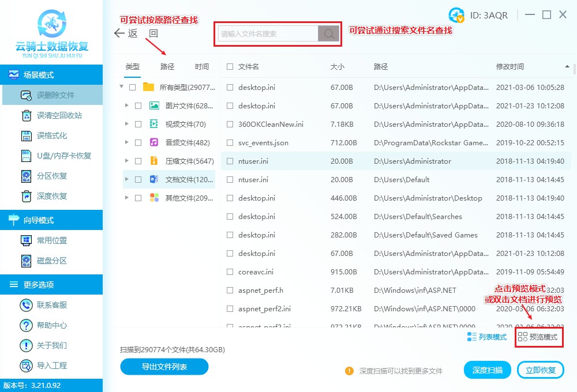
Task: Expand the 音频文件 tree node
Action: [x=126, y=142]
